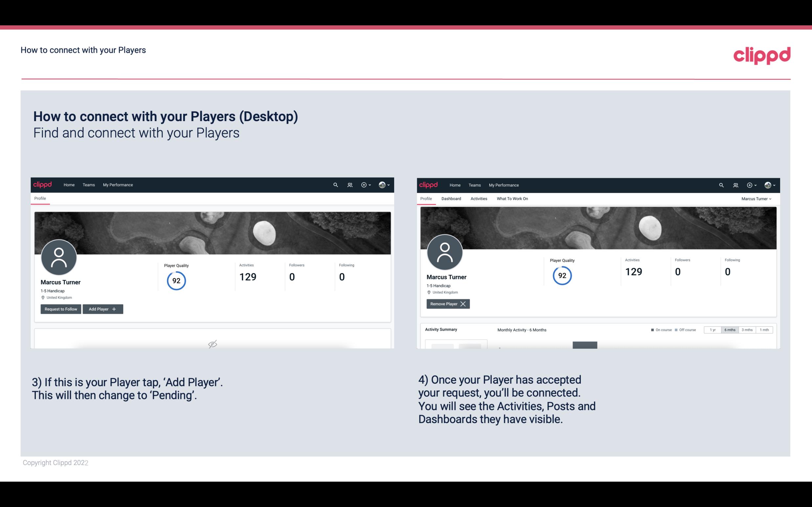Click the globe/language icon in navbar
The image size is (812, 507).
382,184
